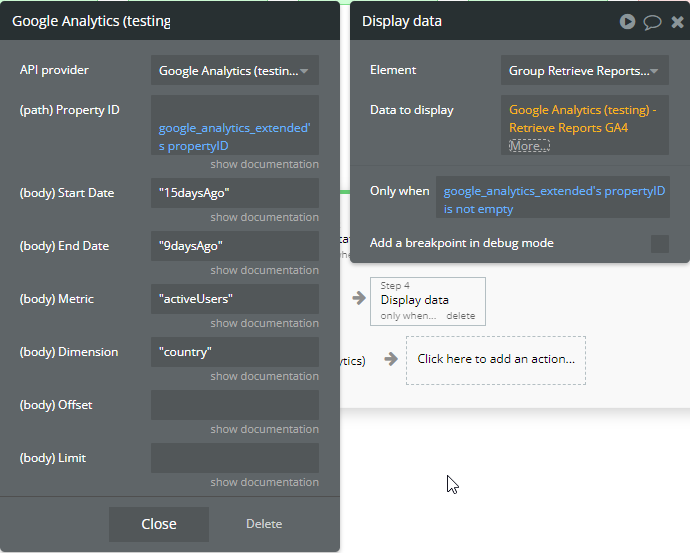Click the (path) Property ID label
The height and width of the screenshot is (553, 690).
(70, 110)
